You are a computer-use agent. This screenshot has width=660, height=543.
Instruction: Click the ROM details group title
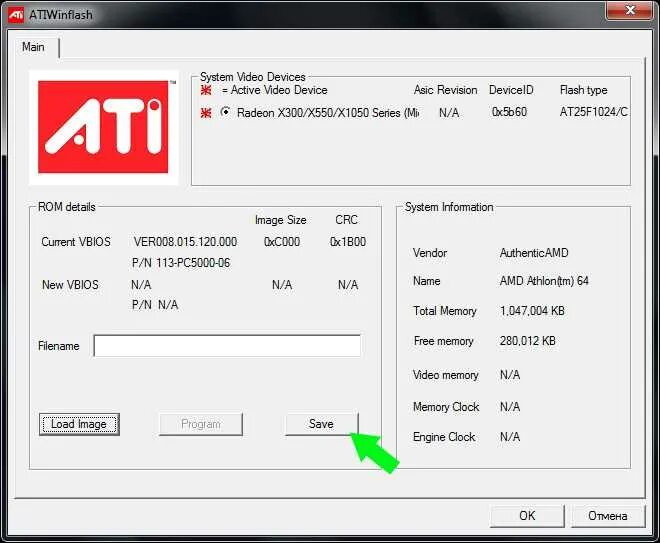click(67, 207)
